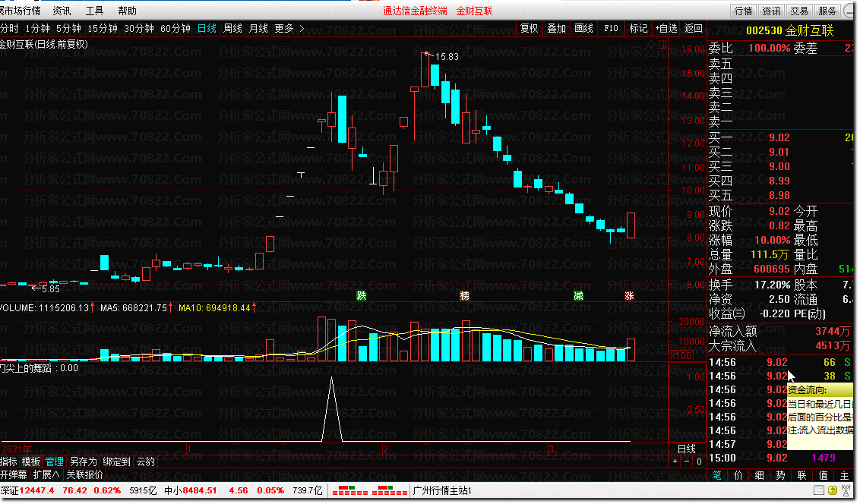Click the 绑定到 bind button
This screenshot has height=504, width=860.
[116, 461]
